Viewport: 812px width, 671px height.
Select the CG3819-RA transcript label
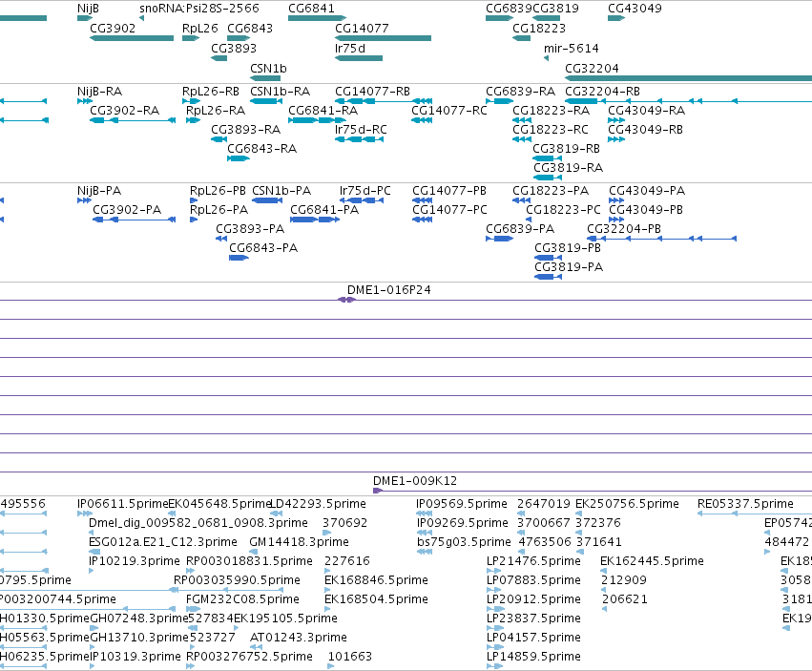pos(568,168)
